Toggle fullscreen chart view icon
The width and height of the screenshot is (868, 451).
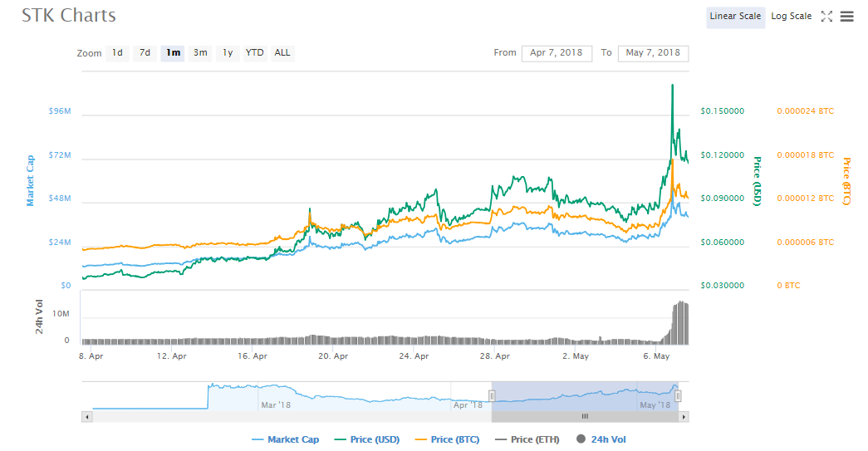tap(826, 17)
